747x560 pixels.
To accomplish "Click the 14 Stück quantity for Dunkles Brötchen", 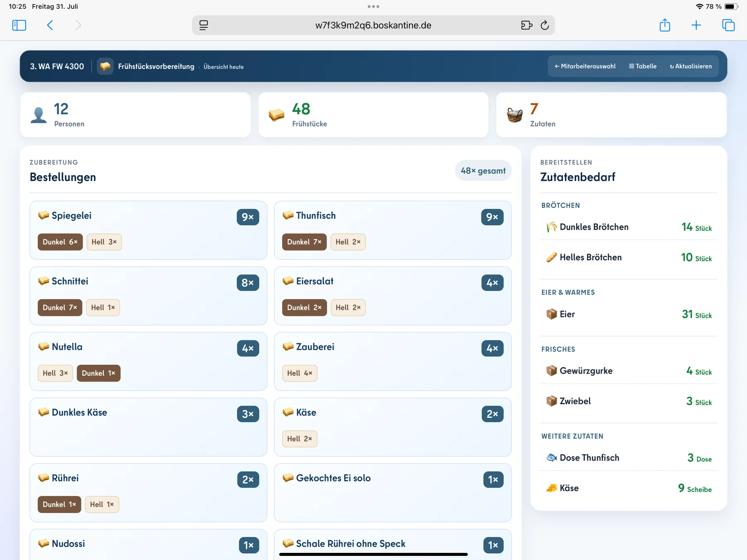I will pyautogui.click(x=696, y=227).
